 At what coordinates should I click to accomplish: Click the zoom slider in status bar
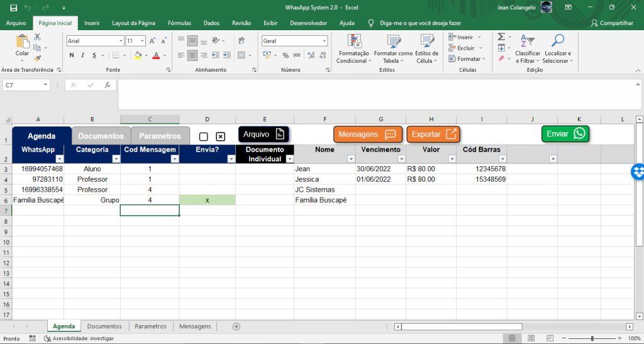(x=592, y=338)
